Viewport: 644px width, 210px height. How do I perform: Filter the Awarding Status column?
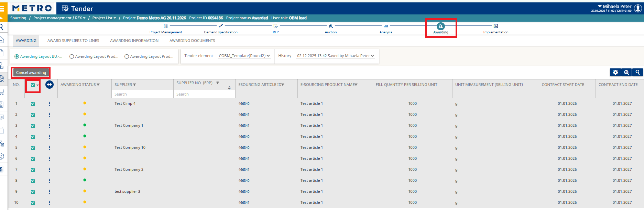(x=98, y=85)
